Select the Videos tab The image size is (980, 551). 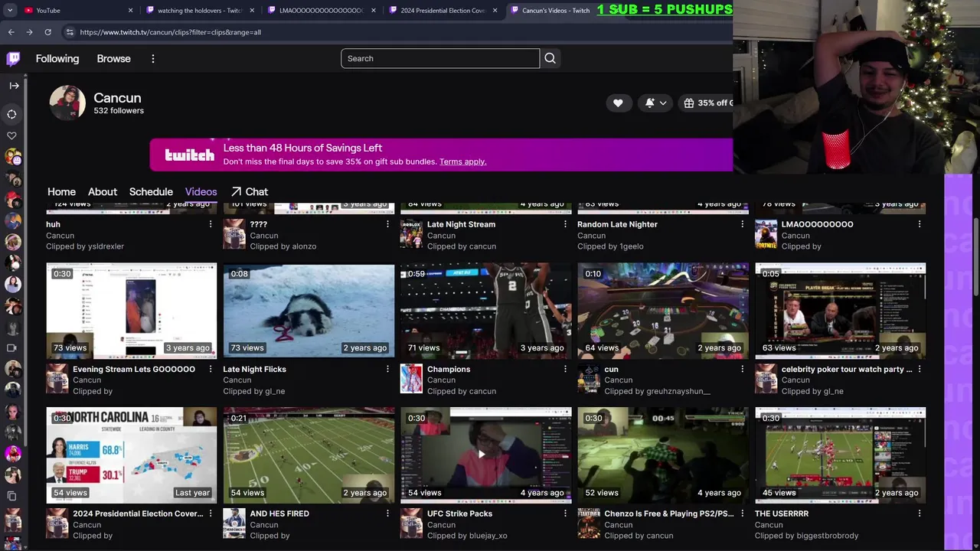[x=201, y=192]
